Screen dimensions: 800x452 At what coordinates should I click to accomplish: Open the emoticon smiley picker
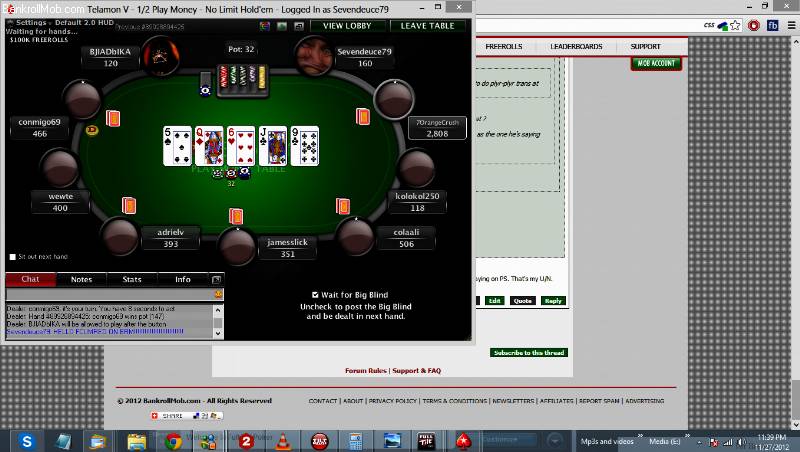click(218, 294)
